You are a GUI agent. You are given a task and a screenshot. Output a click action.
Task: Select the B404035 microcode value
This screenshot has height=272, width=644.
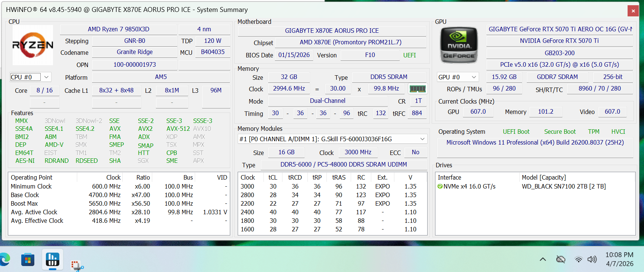tap(213, 52)
